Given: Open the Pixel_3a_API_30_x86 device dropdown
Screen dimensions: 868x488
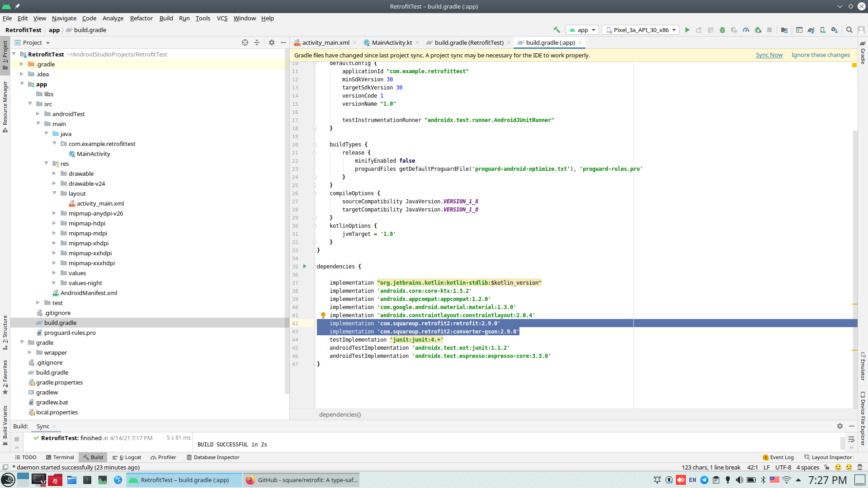Looking at the screenshot, I should coord(641,30).
